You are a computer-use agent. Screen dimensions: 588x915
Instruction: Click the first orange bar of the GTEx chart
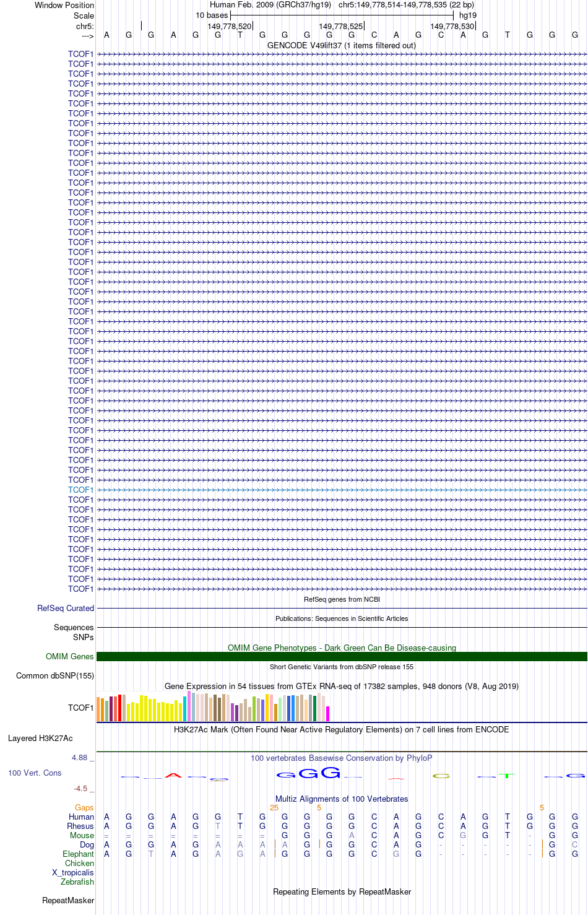pos(98,709)
